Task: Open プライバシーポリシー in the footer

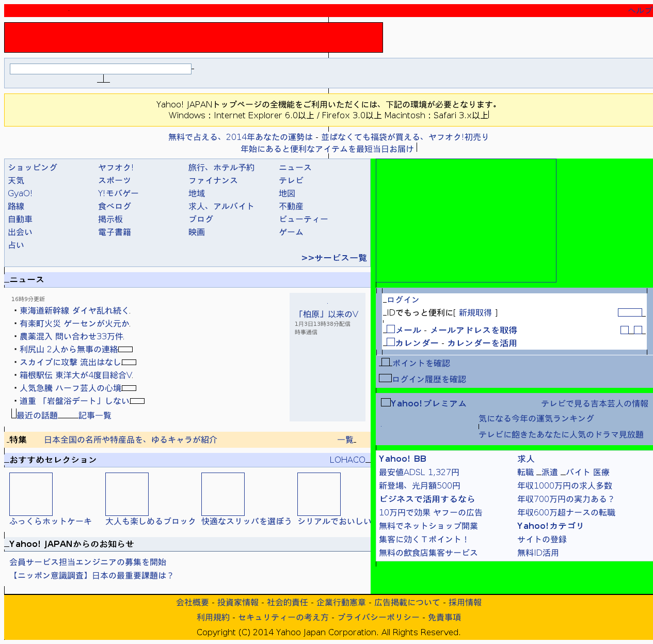Action: [x=378, y=617]
